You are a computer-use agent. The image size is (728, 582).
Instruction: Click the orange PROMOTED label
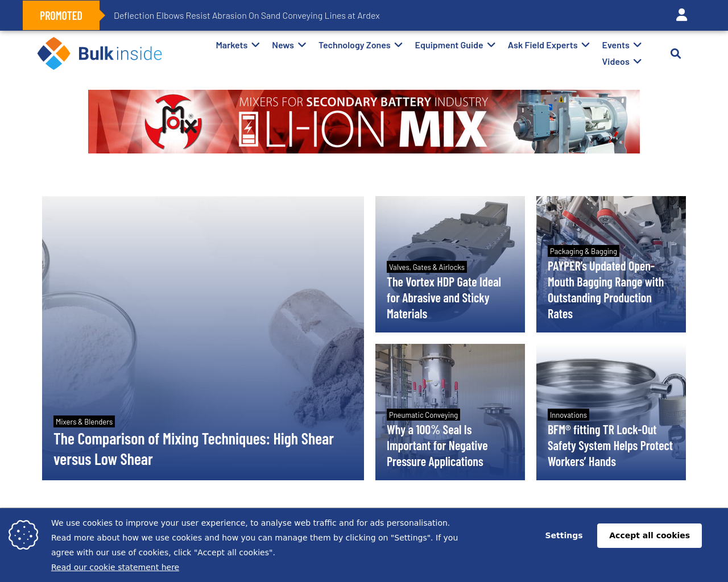[61, 15]
